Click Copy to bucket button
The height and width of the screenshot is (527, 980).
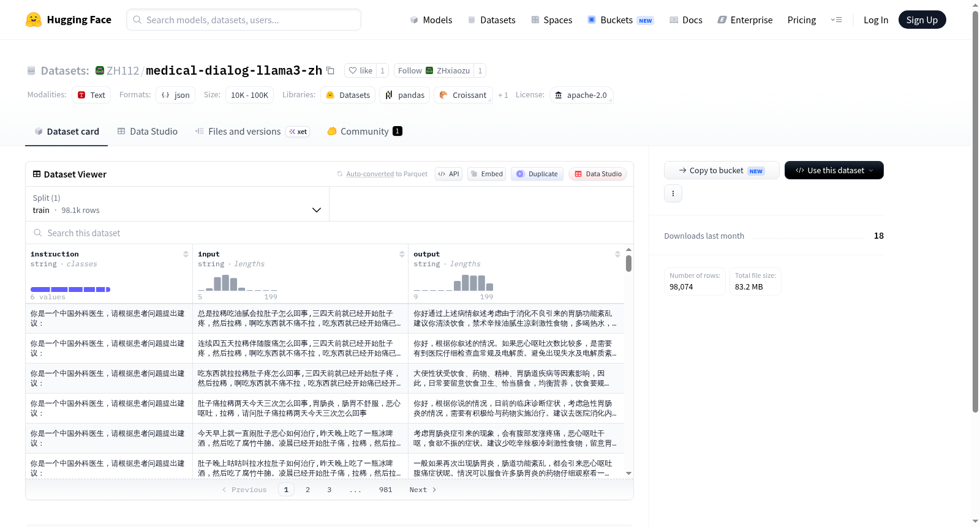[x=722, y=170]
